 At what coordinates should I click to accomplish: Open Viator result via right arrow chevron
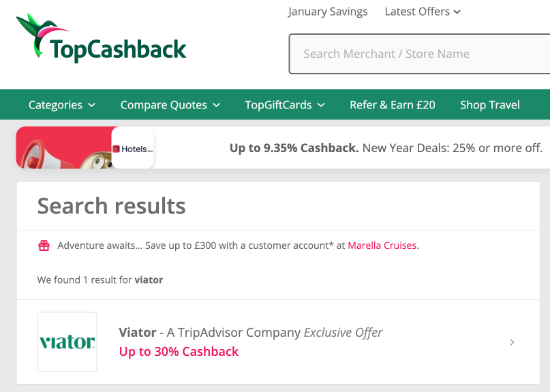[x=512, y=342]
